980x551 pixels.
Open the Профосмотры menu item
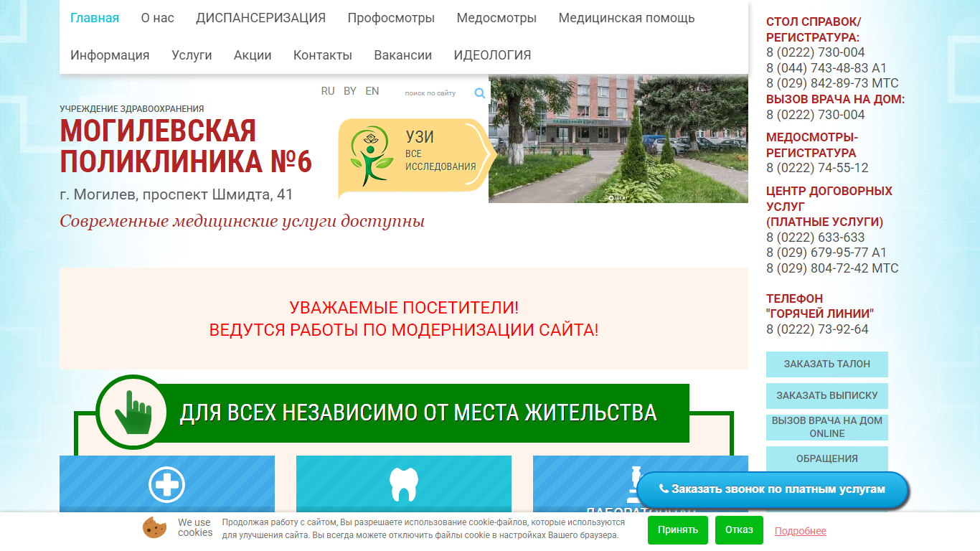(x=391, y=18)
